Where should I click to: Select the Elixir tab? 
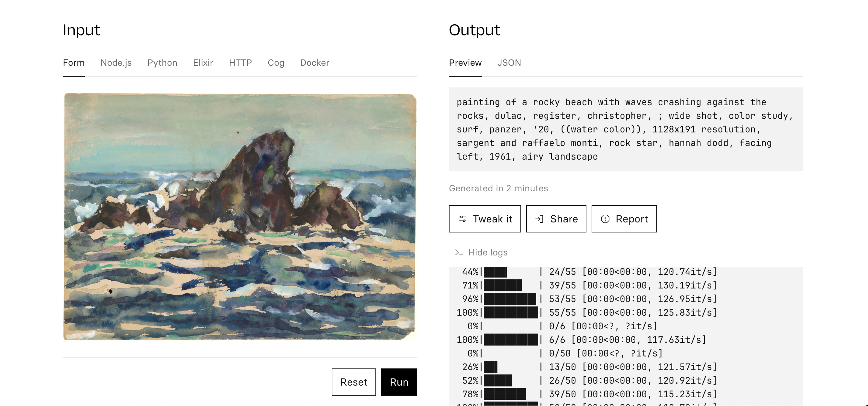(203, 63)
